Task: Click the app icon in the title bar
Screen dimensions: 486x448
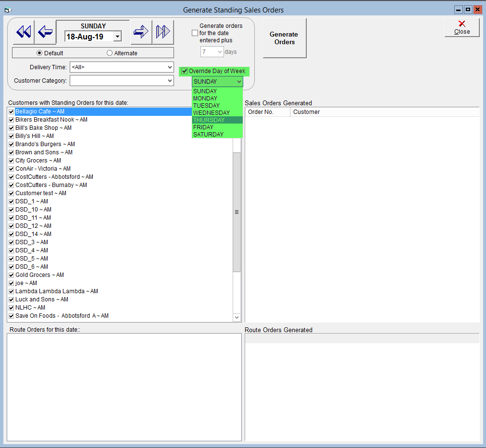Action: pyautogui.click(x=7, y=10)
